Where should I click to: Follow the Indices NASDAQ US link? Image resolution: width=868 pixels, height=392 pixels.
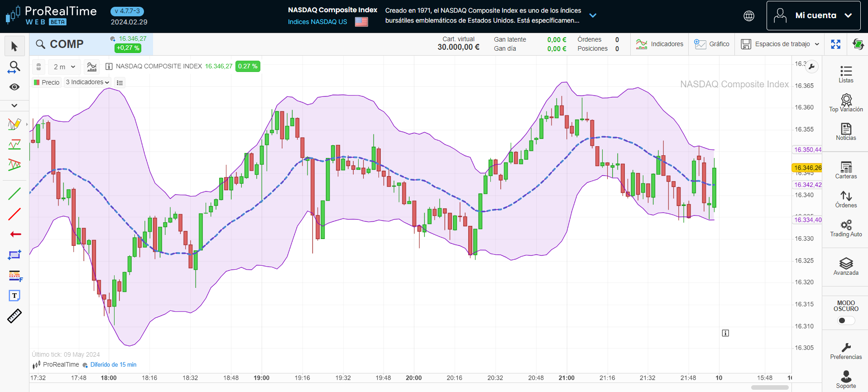(317, 22)
